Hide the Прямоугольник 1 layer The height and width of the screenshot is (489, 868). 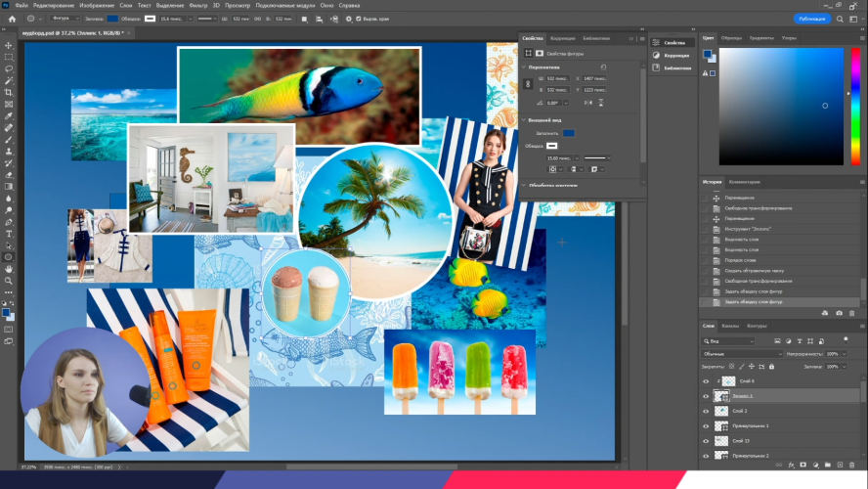pos(706,425)
